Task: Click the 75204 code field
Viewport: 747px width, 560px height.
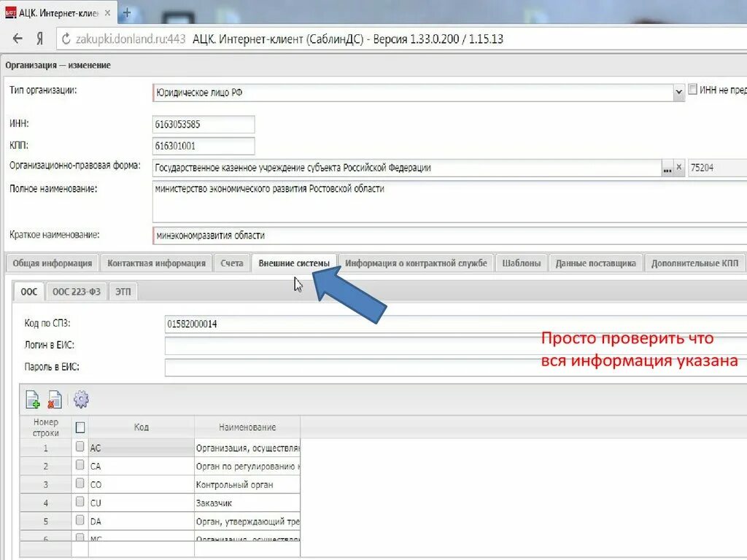Action: [x=717, y=168]
